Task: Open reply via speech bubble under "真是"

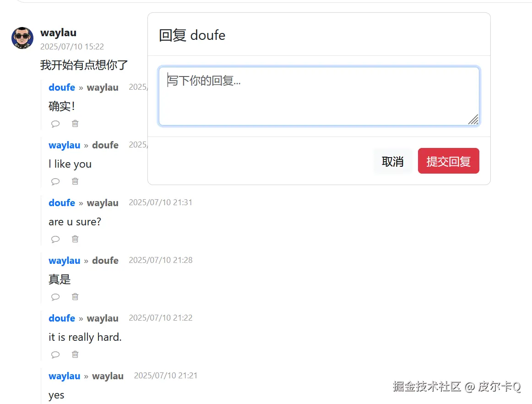Action: pos(55,296)
